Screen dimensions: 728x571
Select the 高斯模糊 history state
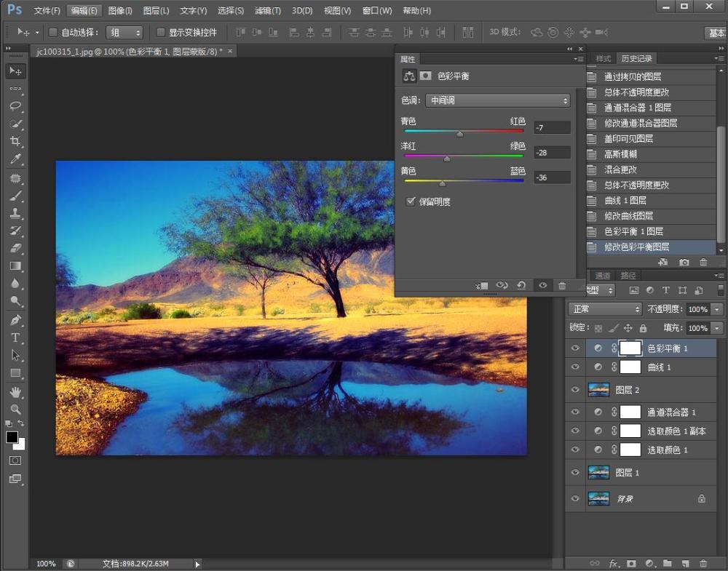651,154
